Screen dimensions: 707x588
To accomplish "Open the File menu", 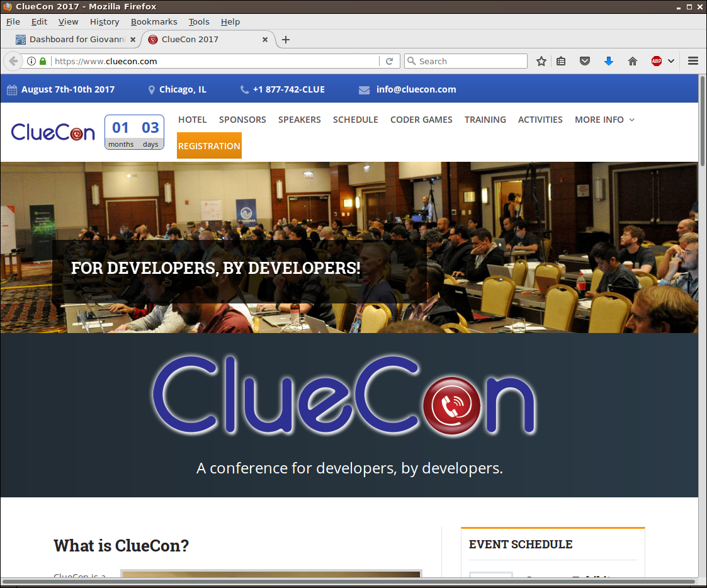I will [x=13, y=21].
